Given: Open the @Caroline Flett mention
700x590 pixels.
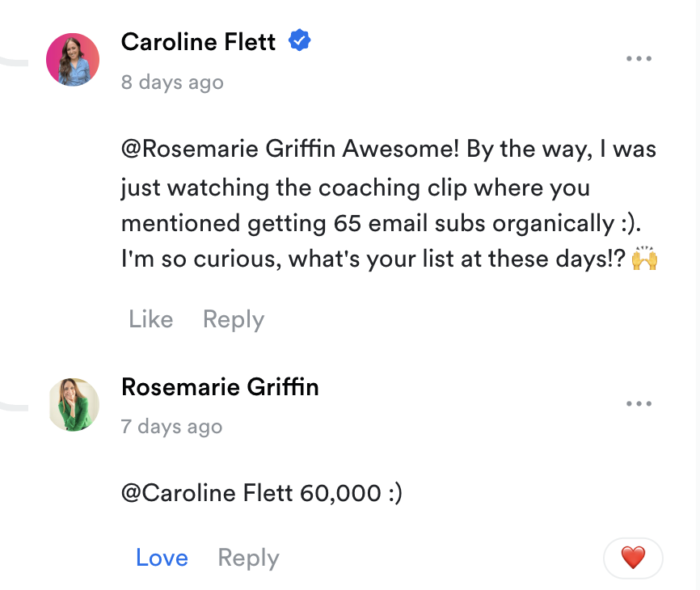Looking at the screenshot, I should tap(207, 492).
